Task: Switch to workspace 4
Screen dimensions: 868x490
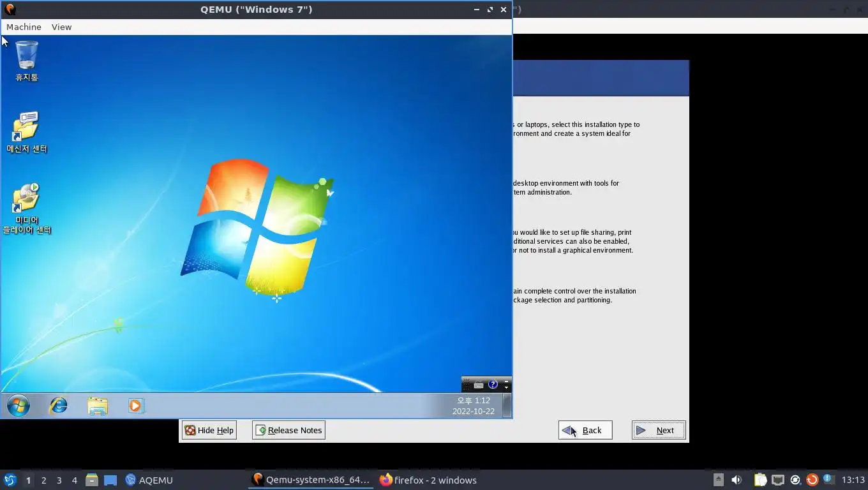Action: pos(75,480)
